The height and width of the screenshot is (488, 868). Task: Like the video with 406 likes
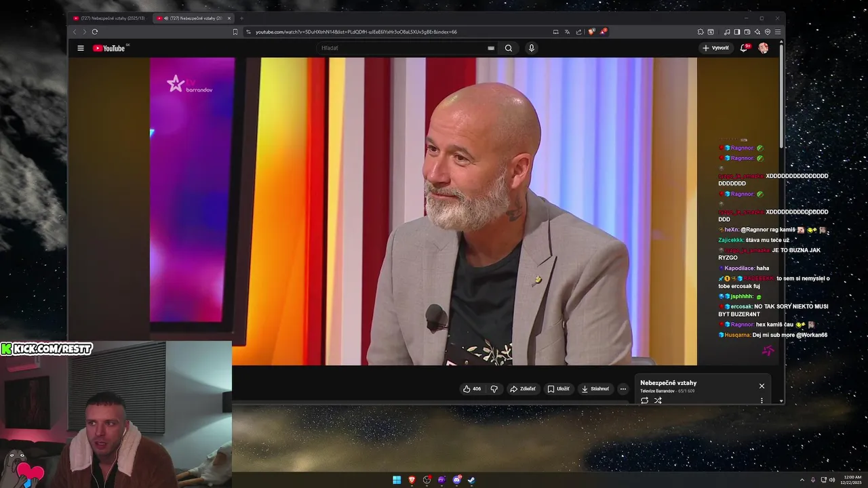472,389
